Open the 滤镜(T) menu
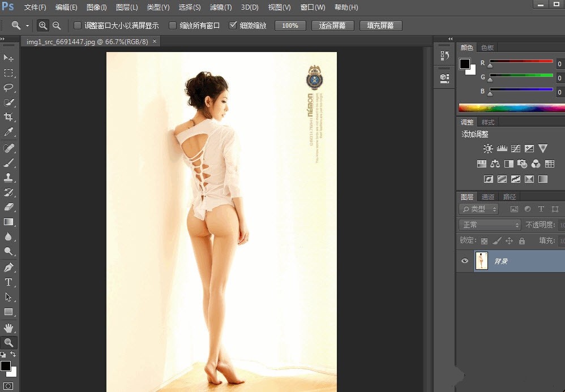 (221, 7)
